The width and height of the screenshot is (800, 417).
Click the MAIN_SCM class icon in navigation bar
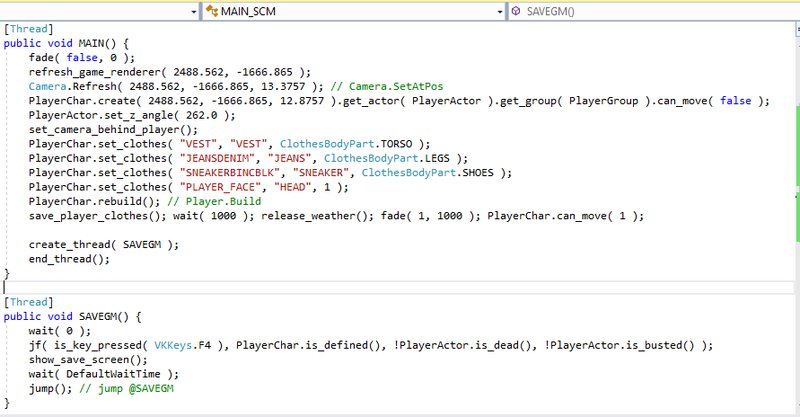(x=212, y=11)
